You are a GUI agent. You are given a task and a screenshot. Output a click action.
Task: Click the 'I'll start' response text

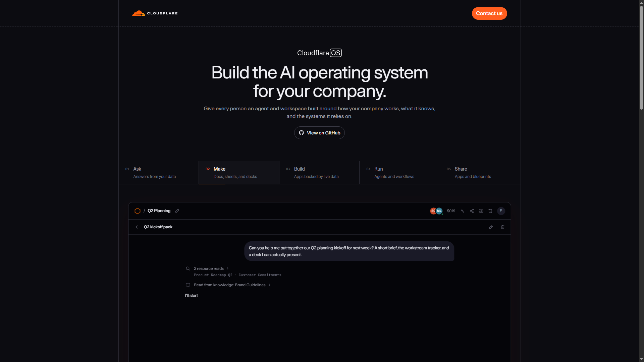pyautogui.click(x=192, y=296)
